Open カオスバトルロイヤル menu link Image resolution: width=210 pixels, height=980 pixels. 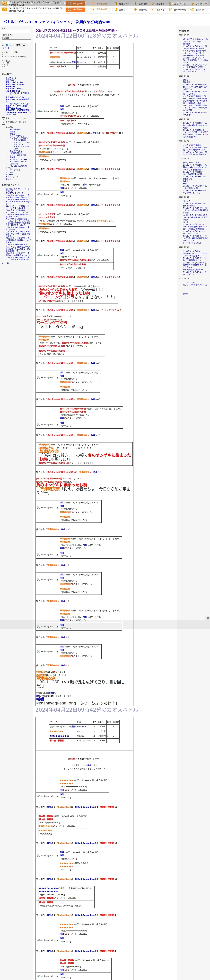pos(15,97)
